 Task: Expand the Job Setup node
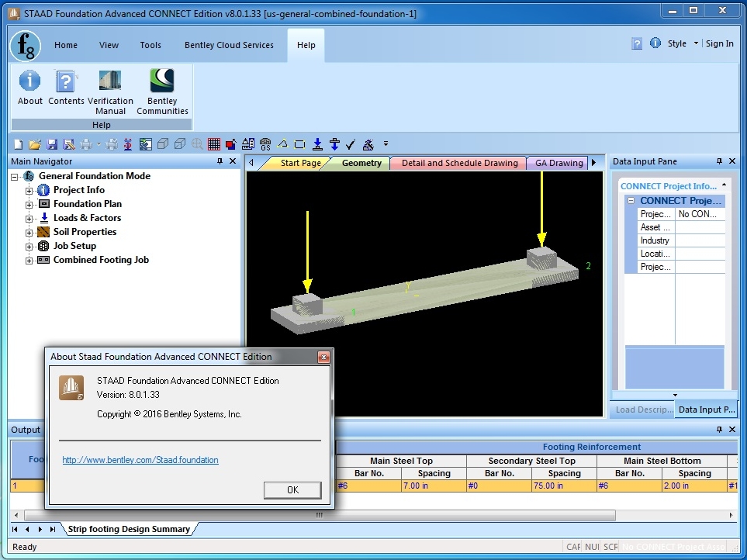point(29,247)
